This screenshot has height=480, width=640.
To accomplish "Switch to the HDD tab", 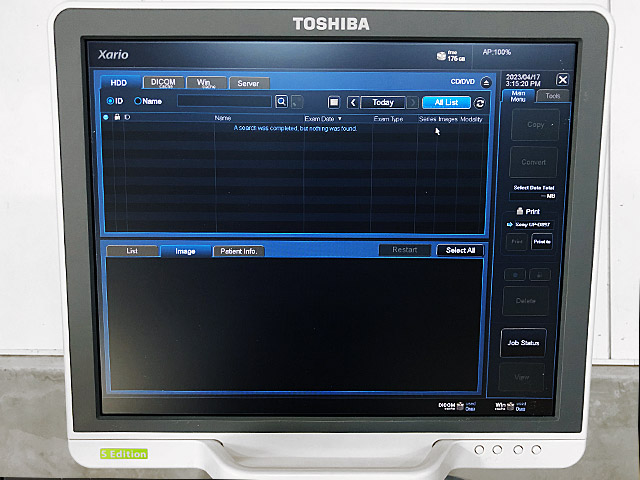I will click(x=119, y=83).
